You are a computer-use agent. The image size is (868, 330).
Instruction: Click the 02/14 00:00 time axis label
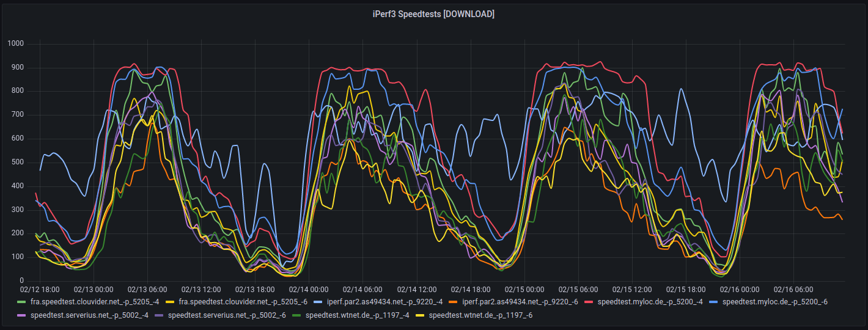click(309, 289)
